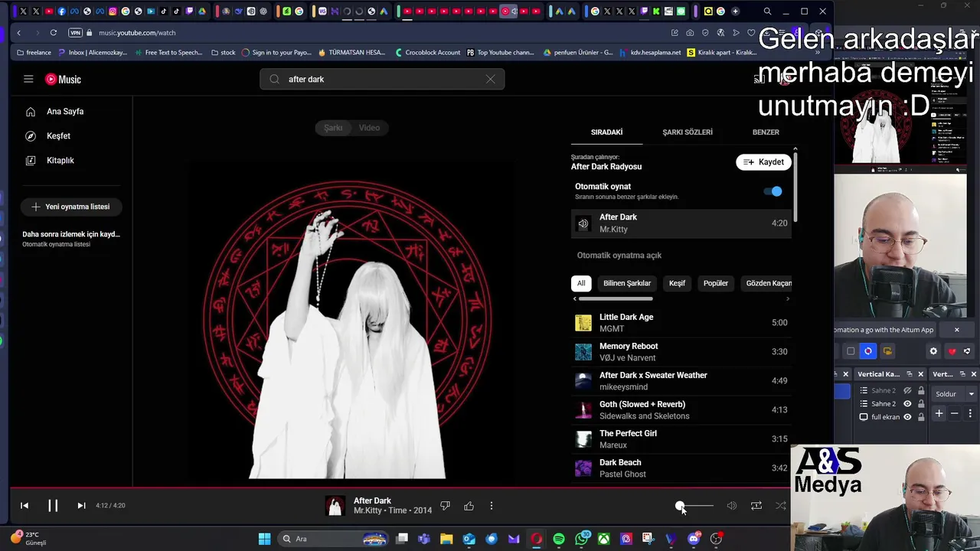Image resolution: width=980 pixels, height=551 pixels.
Task: Click the Kaydet button
Action: (x=763, y=162)
